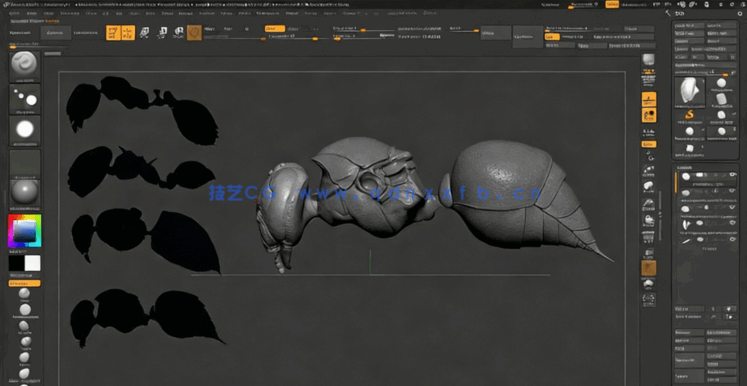This screenshot has width=747, height=386.
Task: Click the highlighted brown Transp icon on right shelf
Action: pyautogui.click(x=648, y=268)
